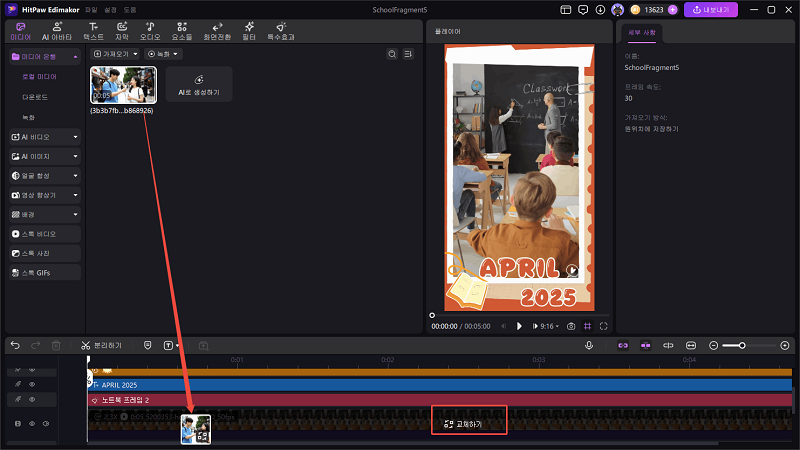Select the imported video clip thumbnail
This screenshot has width=800, height=450.
pyautogui.click(x=122, y=85)
